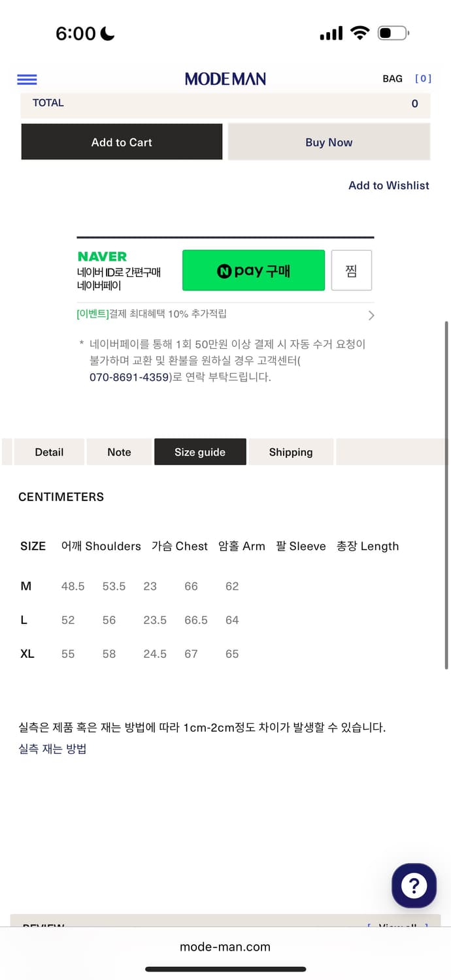This screenshot has width=451, height=980.
Task: Select the XL size row
Action: click(27, 653)
